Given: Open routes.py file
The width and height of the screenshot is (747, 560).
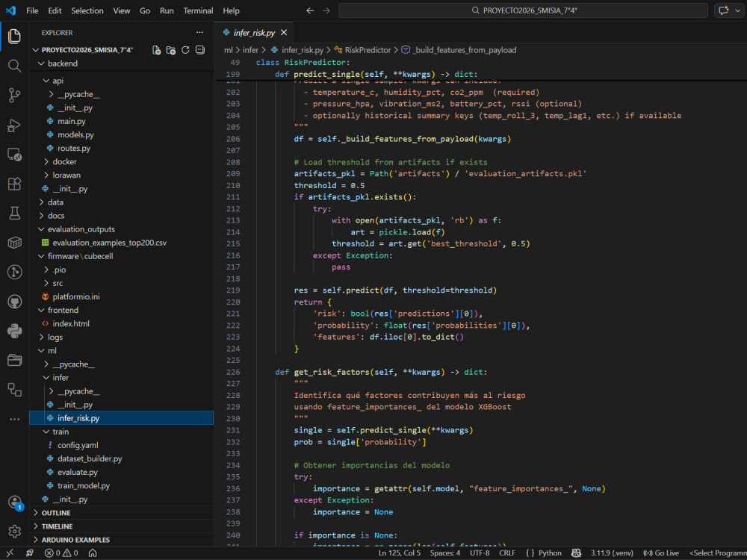Looking at the screenshot, I should pos(74,148).
